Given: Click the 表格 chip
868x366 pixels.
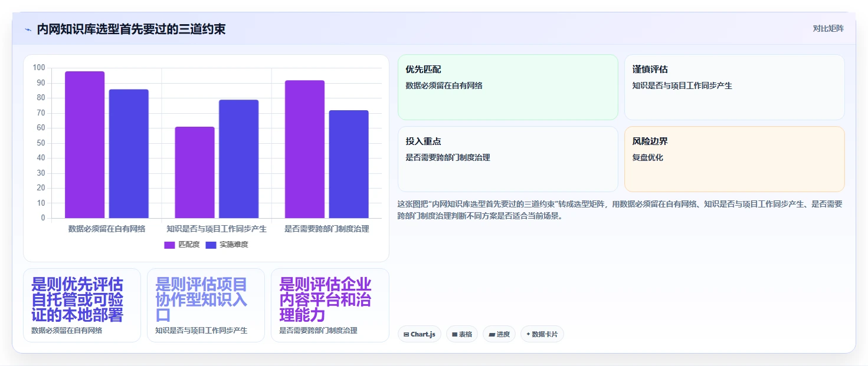Looking at the screenshot, I should pyautogui.click(x=462, y=334).
